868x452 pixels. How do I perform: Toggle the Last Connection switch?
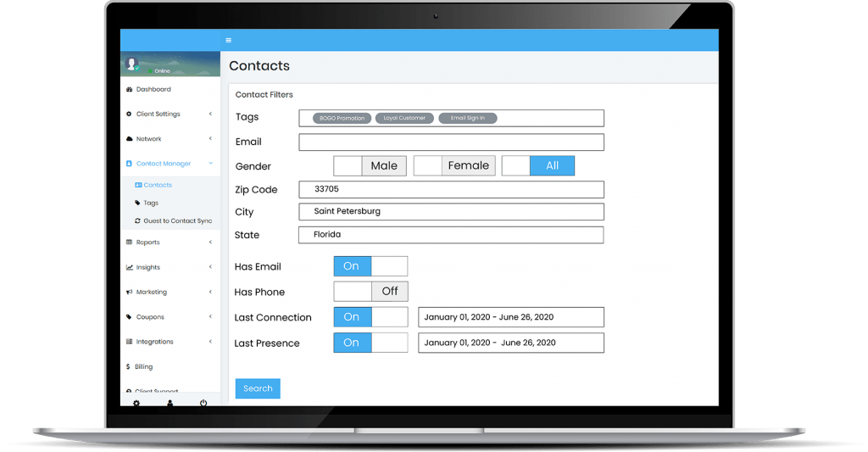[x=370, y=317]
